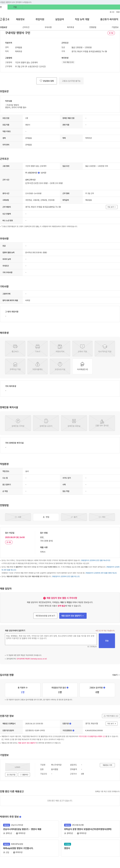Open the 직업 능력 개발 menu
This screenshot has height=868, width=120.
pos(82,19)
